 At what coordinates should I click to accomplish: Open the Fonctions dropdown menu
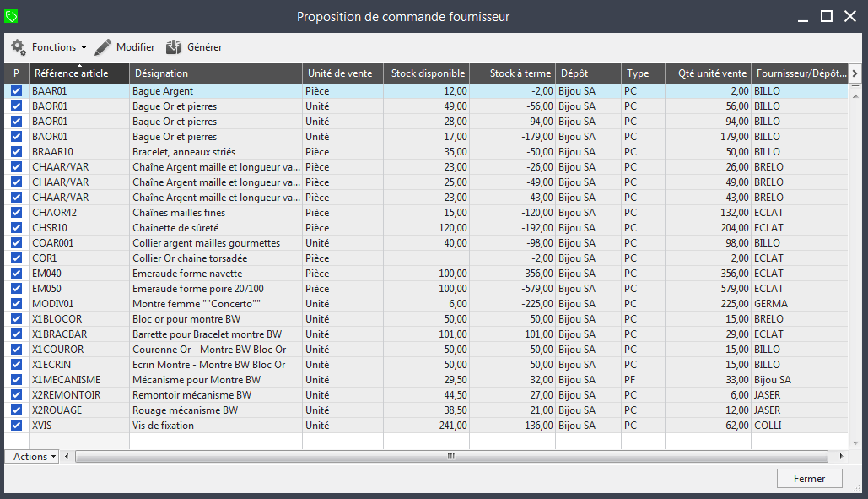point(59,47)
